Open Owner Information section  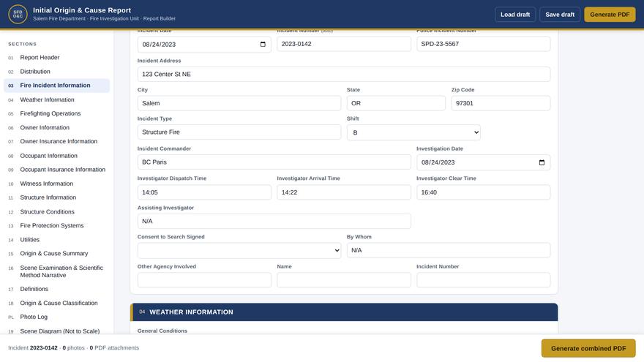(x=56, y=128)
